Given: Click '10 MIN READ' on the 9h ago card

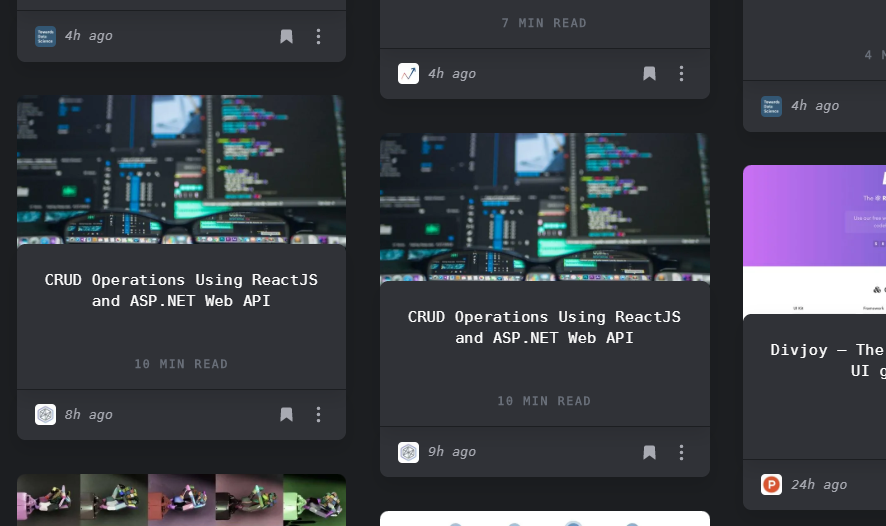Looking at the screenshot, I should pos(544,401).
